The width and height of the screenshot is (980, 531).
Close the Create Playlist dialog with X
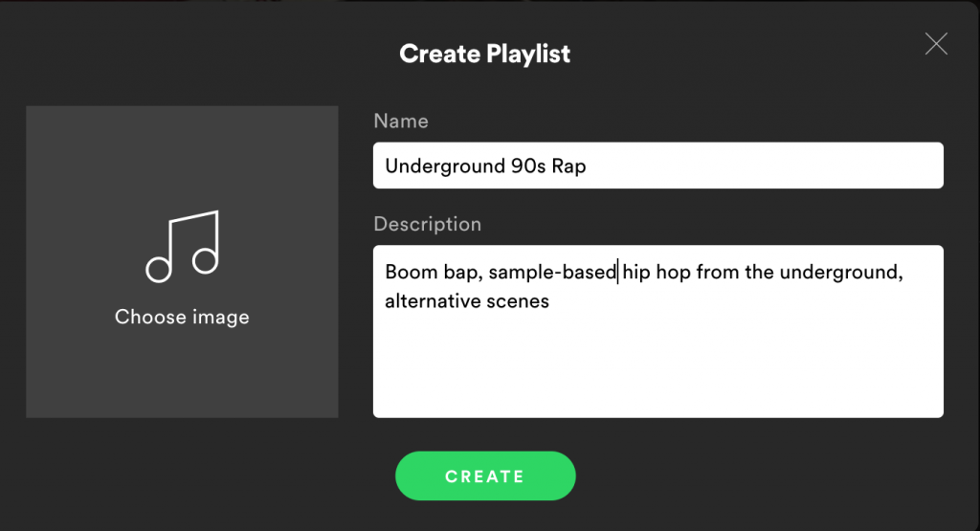[936, 44]
